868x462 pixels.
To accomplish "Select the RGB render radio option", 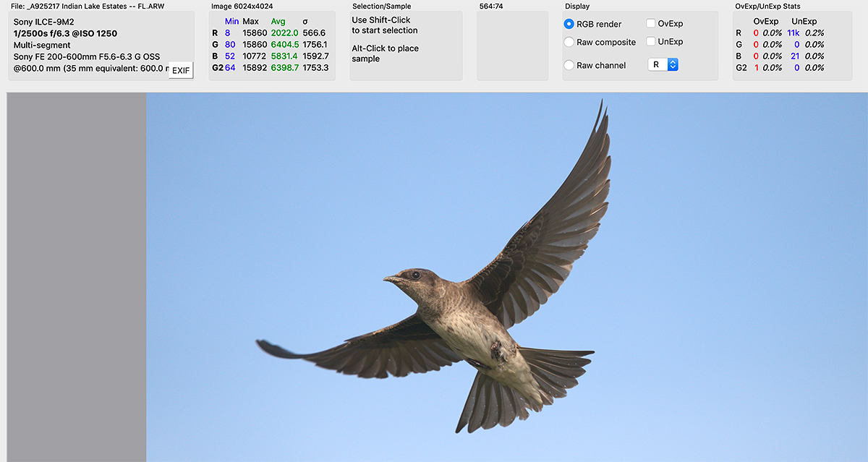I will click(x=569, y=24).
